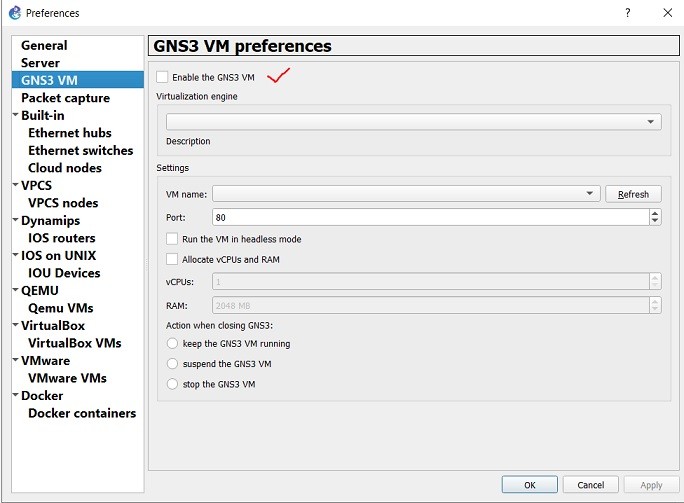Image resolution: width=684 pixels, height=503 pixels.
Task: Click the vCPUs field
Action: (x=431, y=281)
